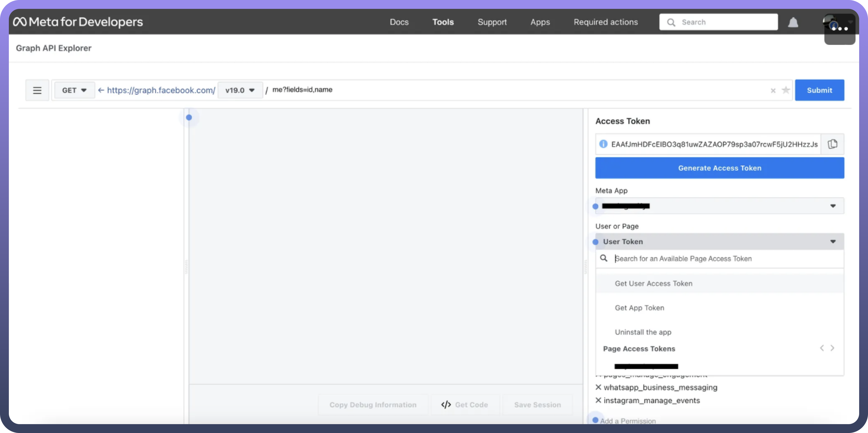Open the Meta App dropdown
Screen dimensions: 868x433
click(x=719, y=206)
